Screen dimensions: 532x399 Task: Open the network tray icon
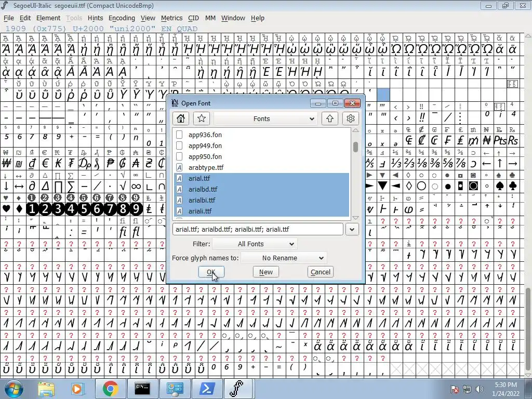(467, 389)
